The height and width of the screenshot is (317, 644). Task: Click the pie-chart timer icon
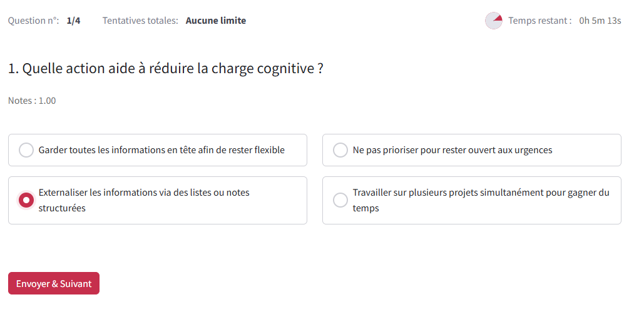click(x=494, y=21)
